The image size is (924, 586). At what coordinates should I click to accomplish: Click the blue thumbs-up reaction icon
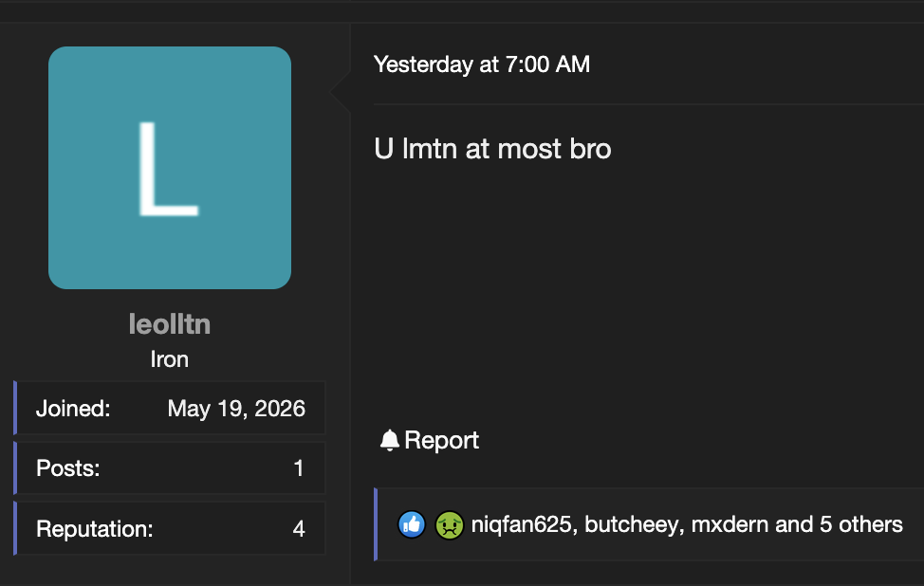(x=412, y=524)
